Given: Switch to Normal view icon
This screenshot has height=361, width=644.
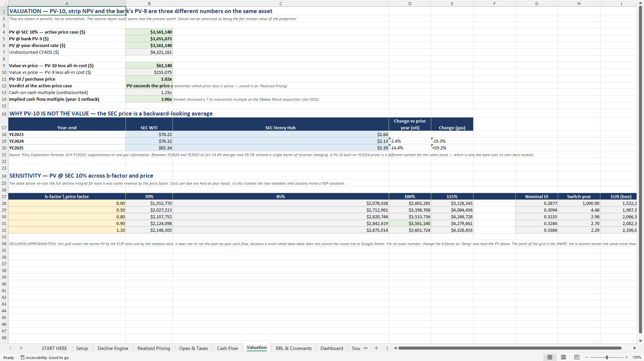Looking at the screenshot, I should [x=550, y=357].
